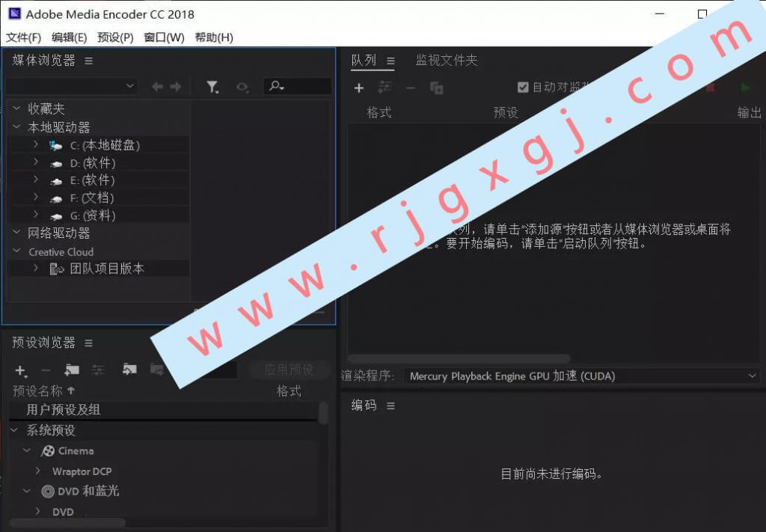The width and height of the screenshot is (766, 532).
Task: Sort presets by the 预设名称 column header
Action: 44,391
